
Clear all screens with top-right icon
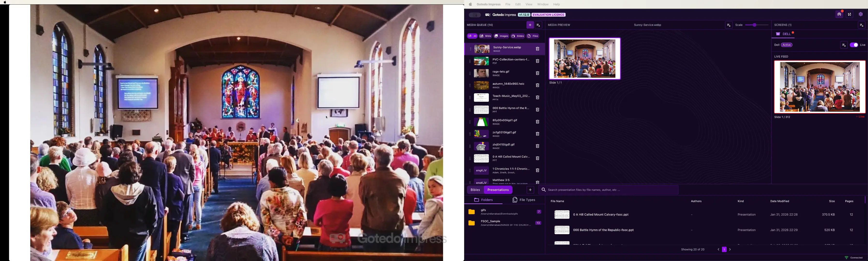(x=861, y=25)
